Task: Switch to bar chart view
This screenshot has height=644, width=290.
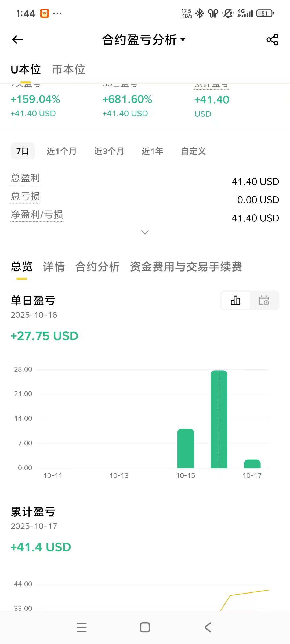Action: pos(235,300)
